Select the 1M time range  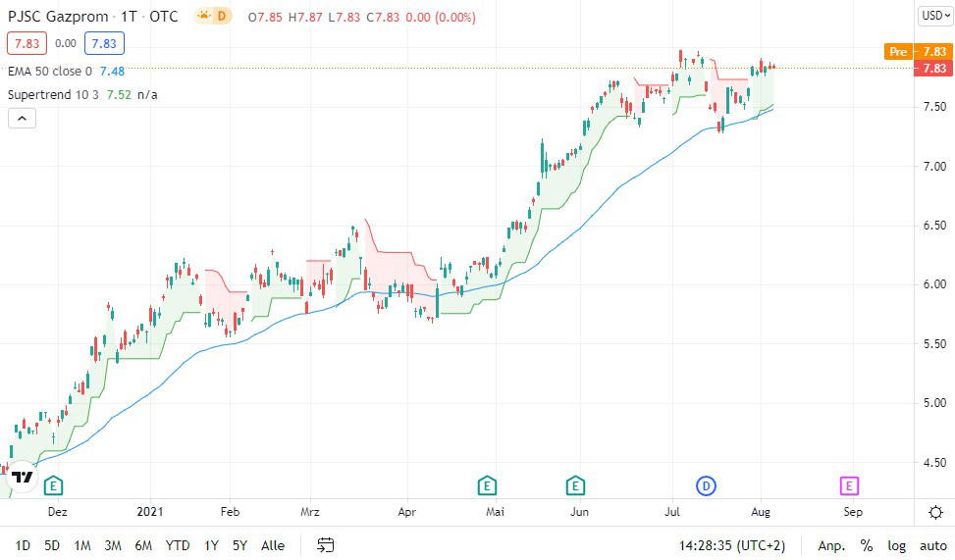[82, 545]
